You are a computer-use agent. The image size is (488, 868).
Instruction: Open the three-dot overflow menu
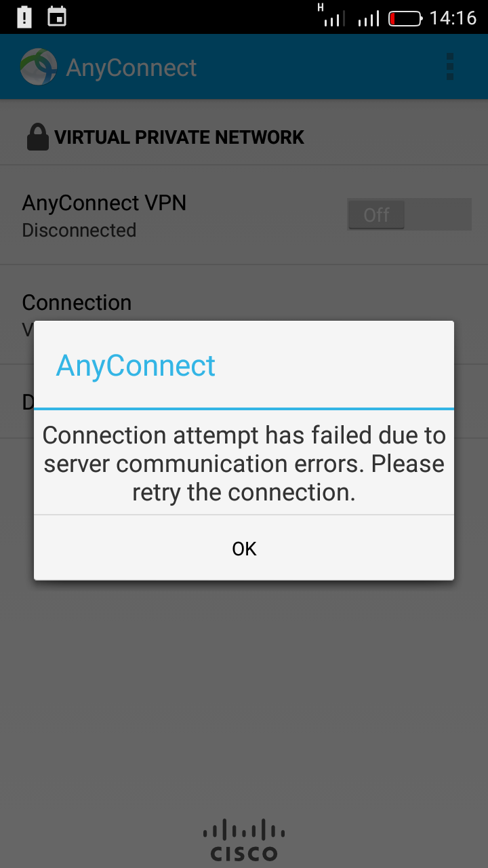click(x=450, y=67)
